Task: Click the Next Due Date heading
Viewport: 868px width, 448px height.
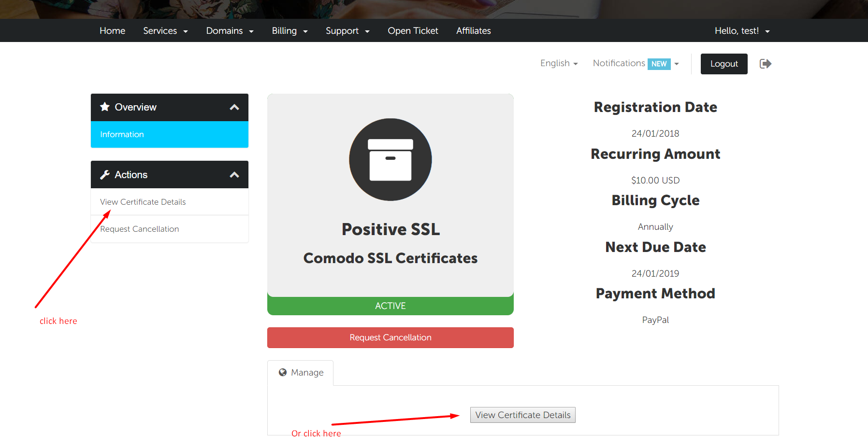Action: [655, 247]
